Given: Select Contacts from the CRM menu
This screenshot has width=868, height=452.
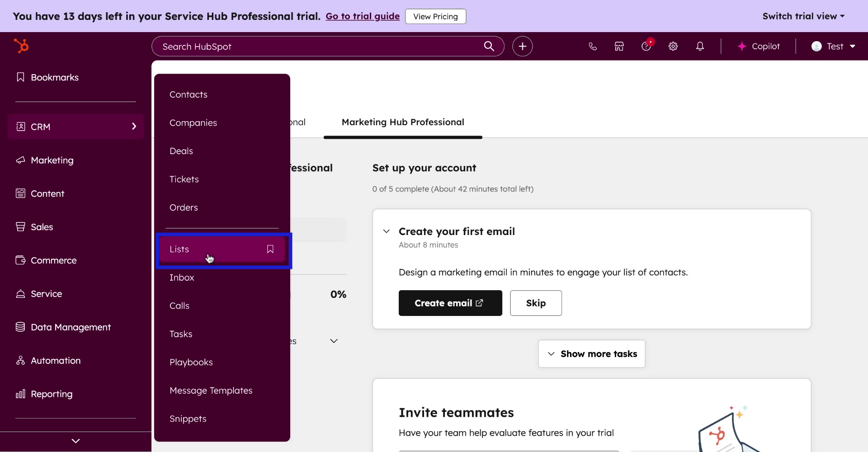Looking at the screenshot, I should 189,94.
